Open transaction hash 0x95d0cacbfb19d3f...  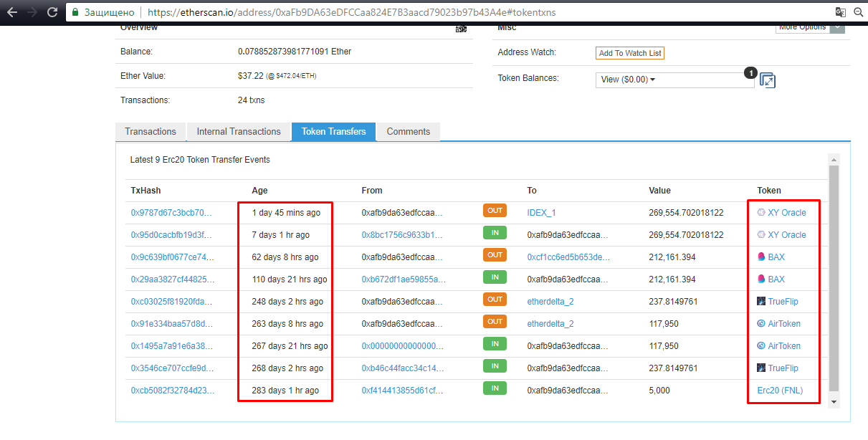171,235
